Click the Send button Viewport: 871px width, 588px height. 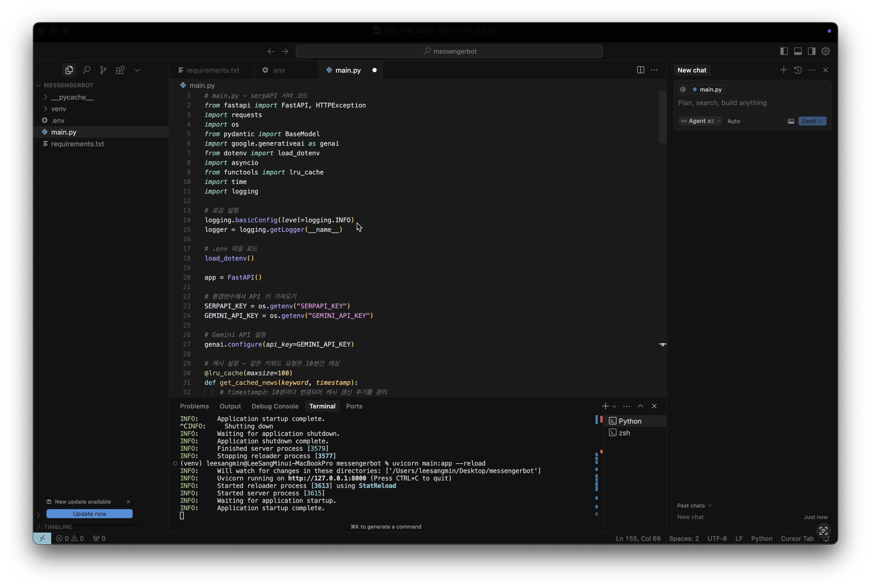coord(812,121)
